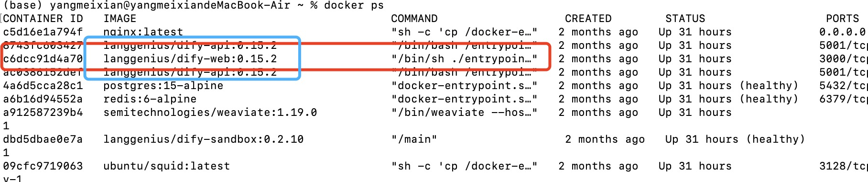Click the STATUS column header

click(685, 19)
